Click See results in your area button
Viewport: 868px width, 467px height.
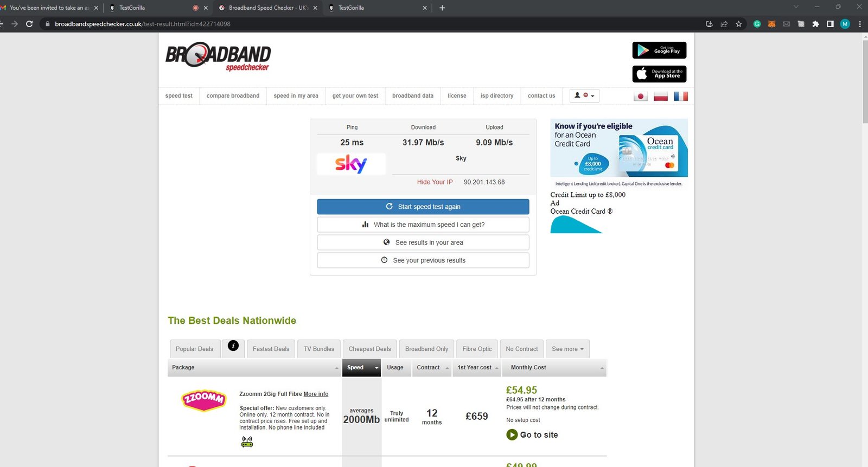(423, 242)
